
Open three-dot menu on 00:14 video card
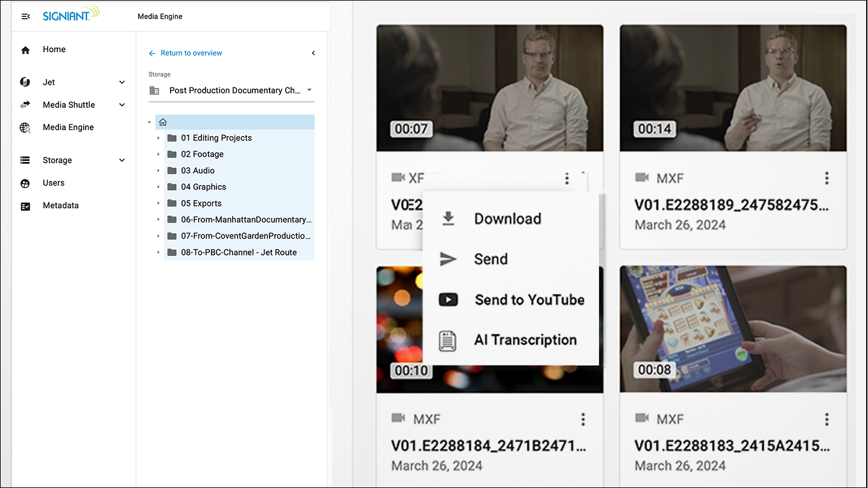[826, 178]
